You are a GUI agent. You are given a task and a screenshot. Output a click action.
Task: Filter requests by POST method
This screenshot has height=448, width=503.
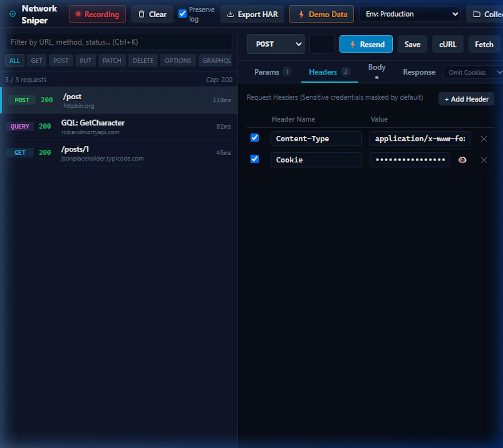61,60
